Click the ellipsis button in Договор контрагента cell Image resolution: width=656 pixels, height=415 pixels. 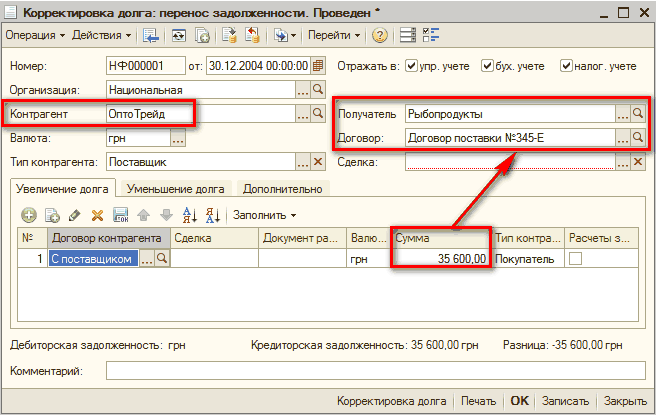(x=146, y=259)
